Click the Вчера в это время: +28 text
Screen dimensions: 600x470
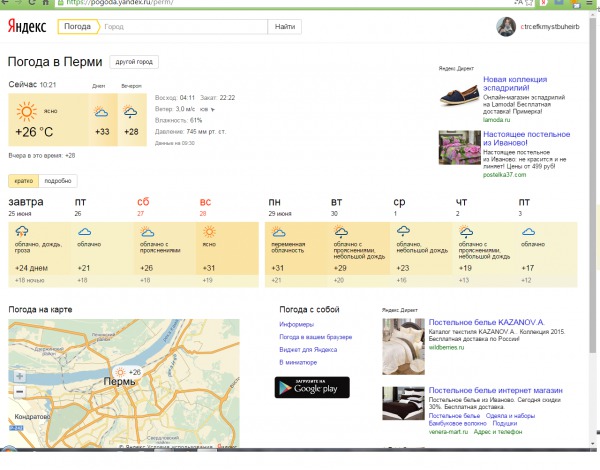pyautogui.click(x=42, y=156)
